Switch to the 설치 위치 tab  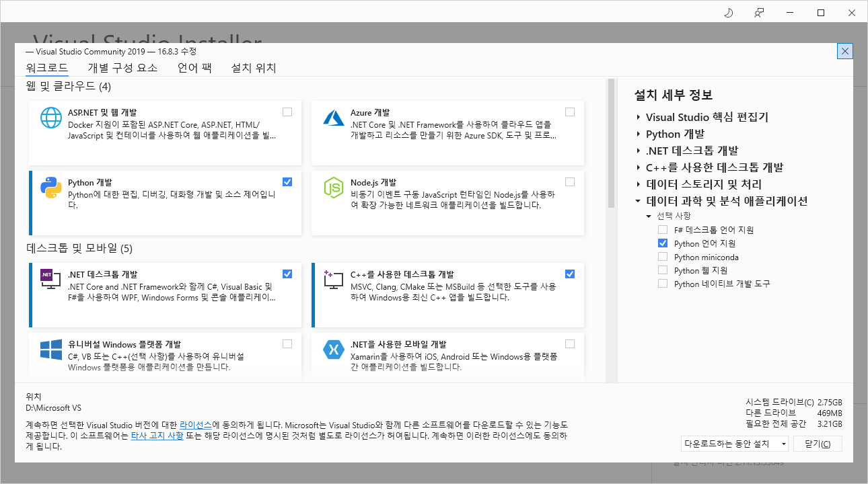254,68
